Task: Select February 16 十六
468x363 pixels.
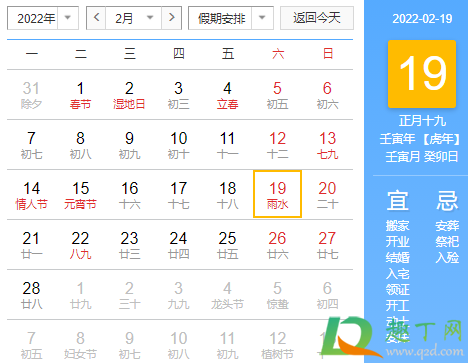Action: click(129, 195)
